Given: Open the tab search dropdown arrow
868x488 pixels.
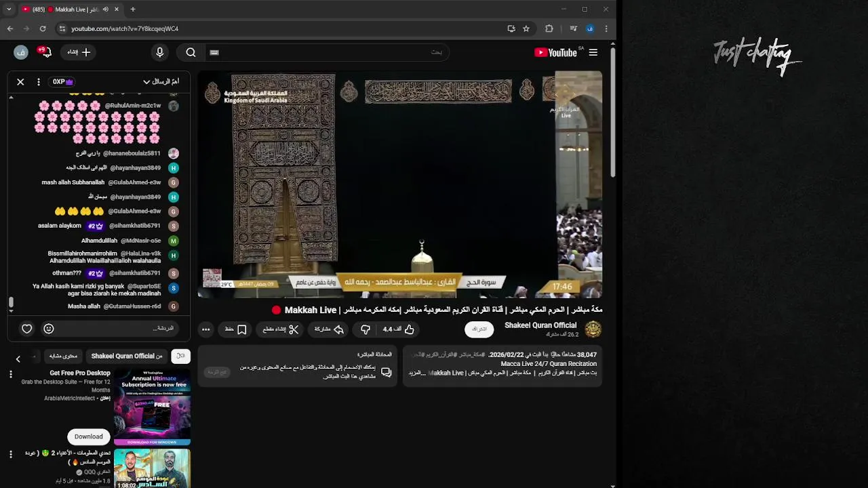Looking at the screenshot, I should pos(9,9).
